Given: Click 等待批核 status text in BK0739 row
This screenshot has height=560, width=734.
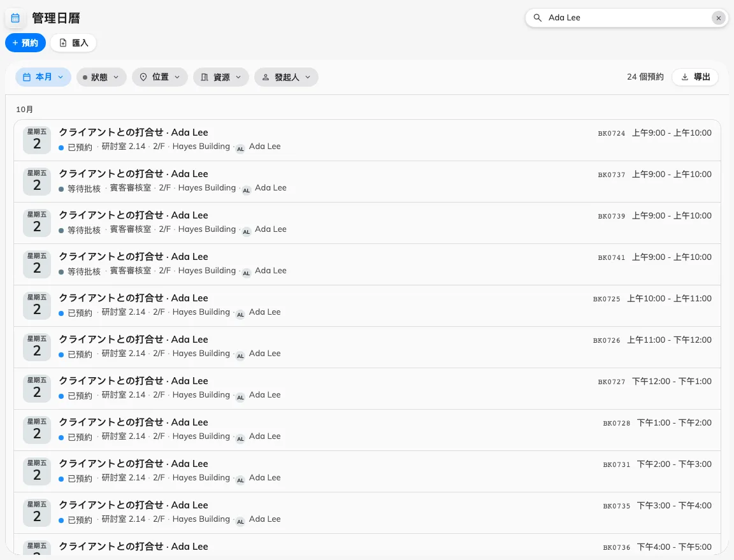Looking at the screenshot, I should click(84, 230).
